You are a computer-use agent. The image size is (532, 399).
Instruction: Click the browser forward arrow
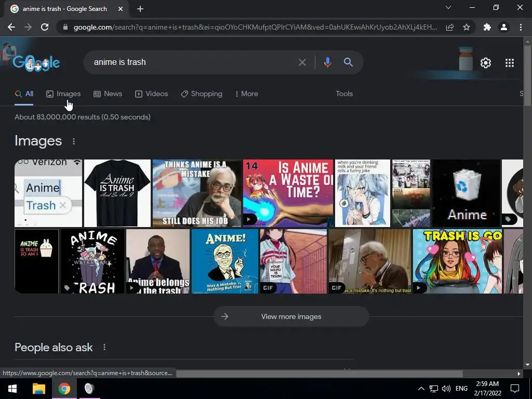pos(28,27)
